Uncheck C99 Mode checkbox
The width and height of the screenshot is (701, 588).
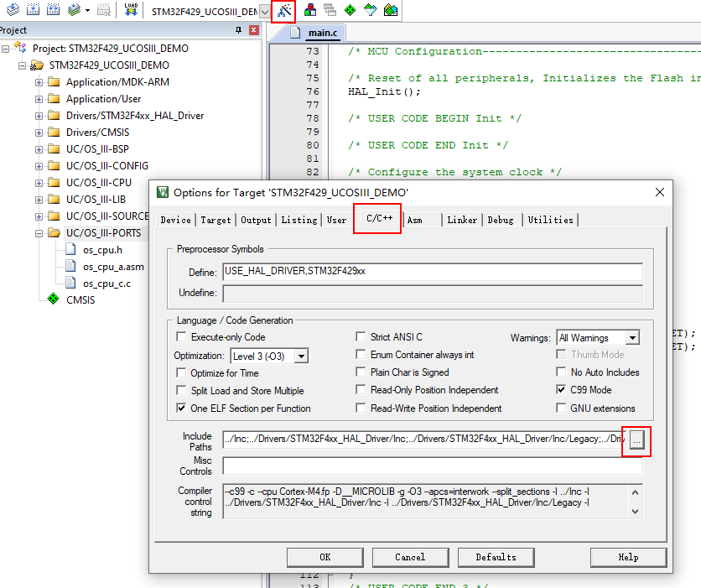pos(561,389)
